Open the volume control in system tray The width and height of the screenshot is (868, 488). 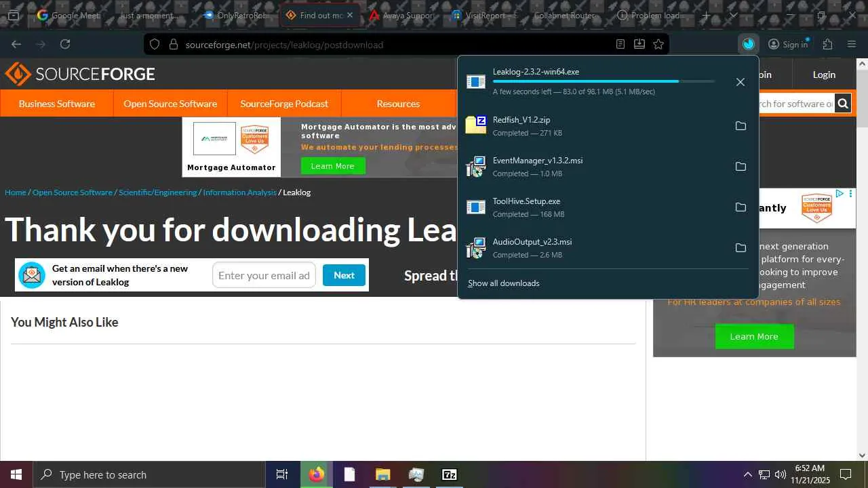click(x=781, y=474)
